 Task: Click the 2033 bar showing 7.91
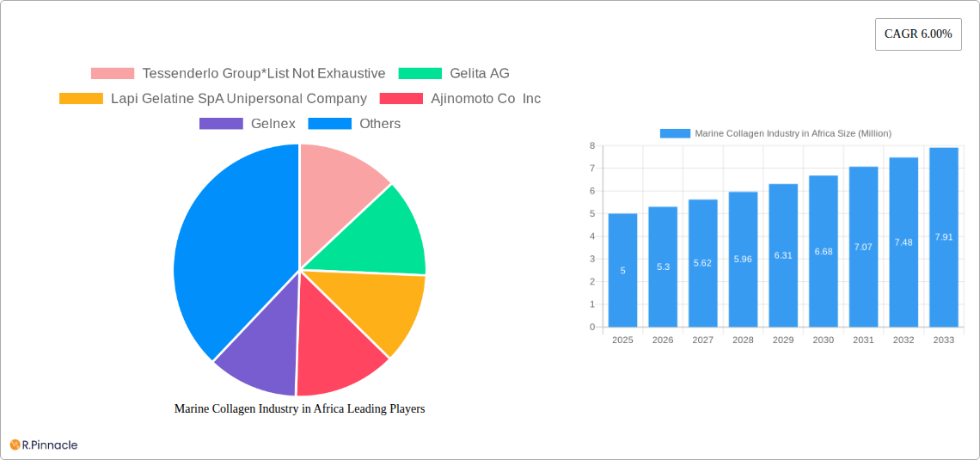944,237
